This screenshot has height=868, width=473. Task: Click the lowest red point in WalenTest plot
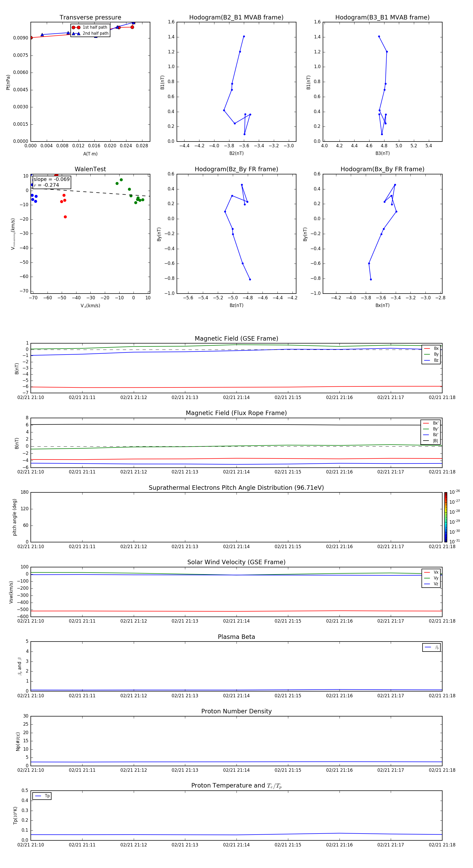65,217
